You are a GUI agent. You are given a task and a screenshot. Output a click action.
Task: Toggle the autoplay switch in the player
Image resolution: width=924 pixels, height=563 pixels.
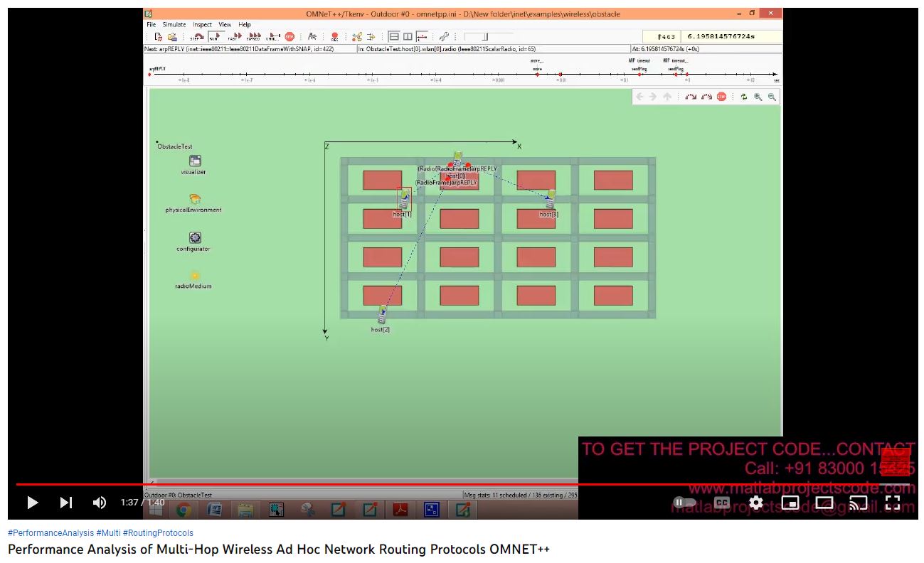(x=684, y=503)
